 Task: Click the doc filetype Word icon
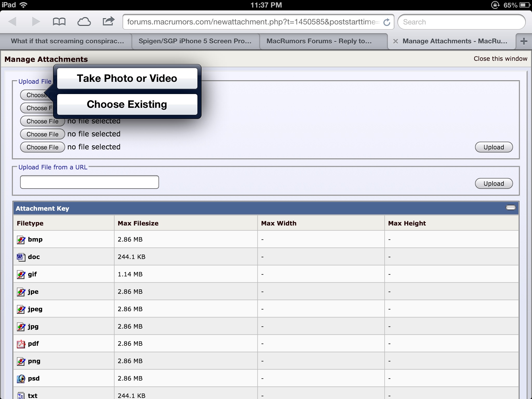click(21, 257)
